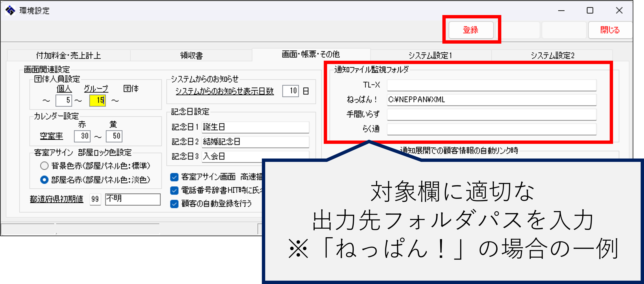Click the ねっぱん！ folder path field
The width and height of the screenshot is (644, 284).
coord(491,100)
